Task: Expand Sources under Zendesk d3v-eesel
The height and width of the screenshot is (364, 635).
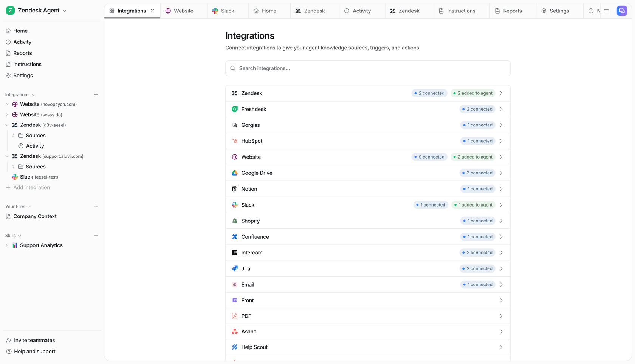Action: click(14, 136)
